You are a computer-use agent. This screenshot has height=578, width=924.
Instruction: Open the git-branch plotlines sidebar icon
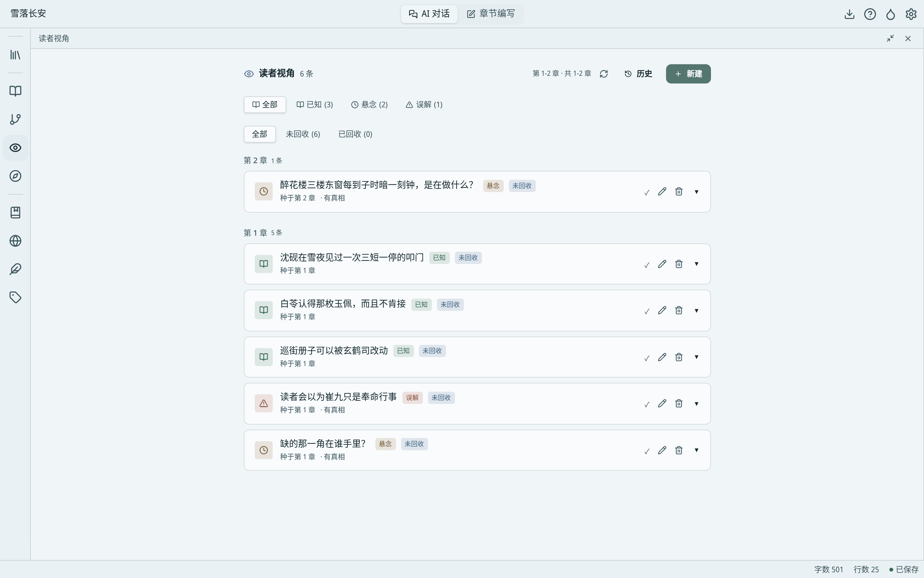coord(15,119)
